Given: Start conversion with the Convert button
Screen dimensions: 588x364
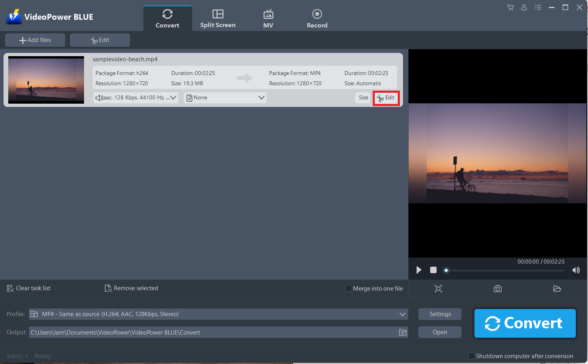Looking at the screenshot, I should tap(525, 323).
